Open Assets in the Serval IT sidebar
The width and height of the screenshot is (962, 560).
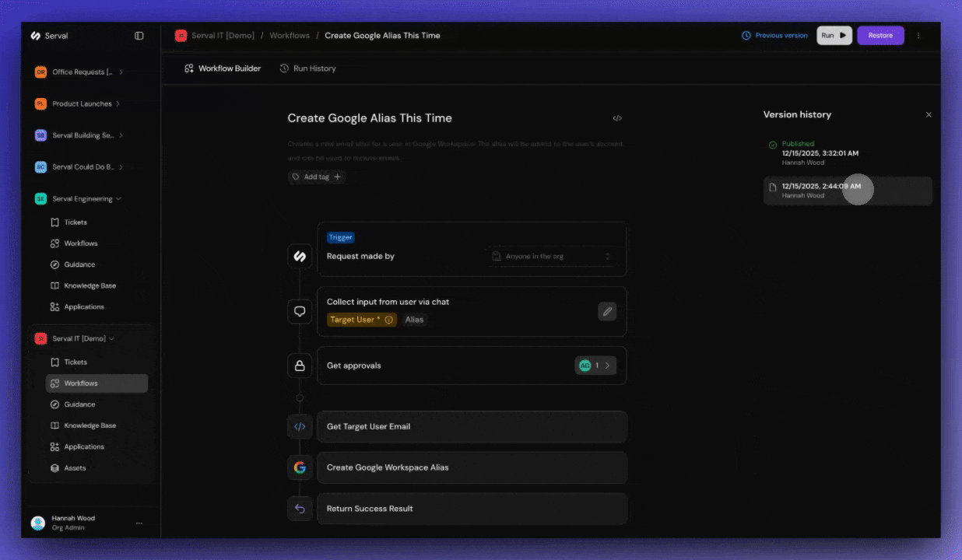(x=75, y=467)
